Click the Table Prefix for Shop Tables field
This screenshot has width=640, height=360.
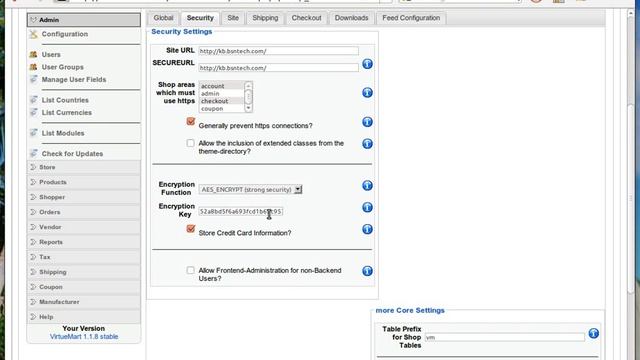coord(505,338)
